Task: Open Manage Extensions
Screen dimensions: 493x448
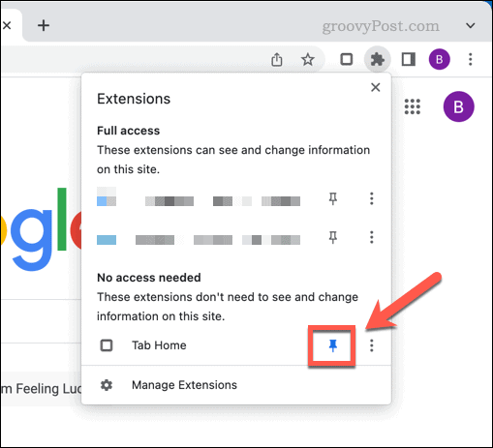Action: [x=236, y=385]
